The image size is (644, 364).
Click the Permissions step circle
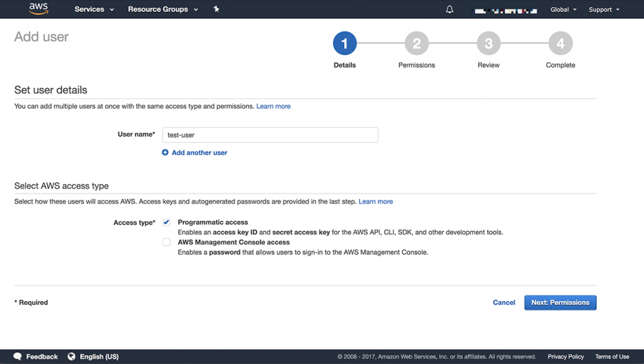tap(416, 42)
